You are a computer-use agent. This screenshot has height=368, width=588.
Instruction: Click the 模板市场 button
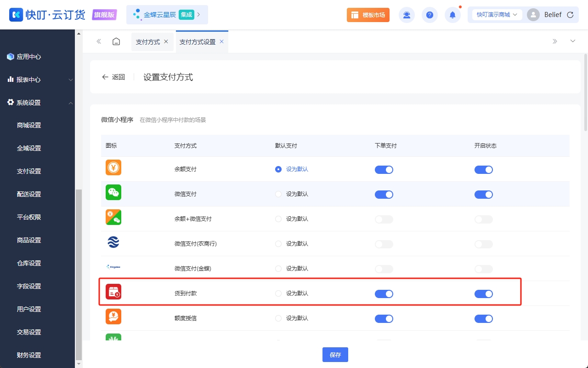368,15
